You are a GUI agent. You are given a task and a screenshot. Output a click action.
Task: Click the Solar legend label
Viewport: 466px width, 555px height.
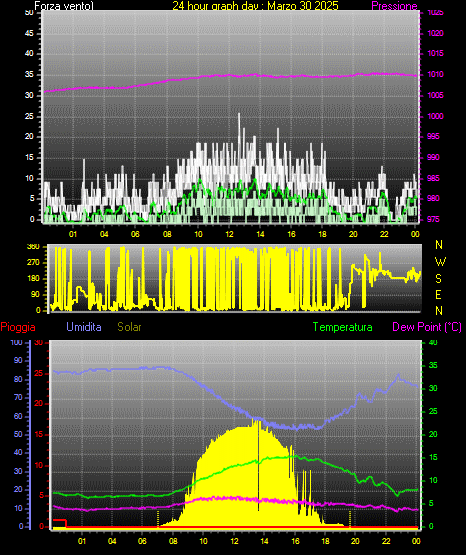click(130, 327)
